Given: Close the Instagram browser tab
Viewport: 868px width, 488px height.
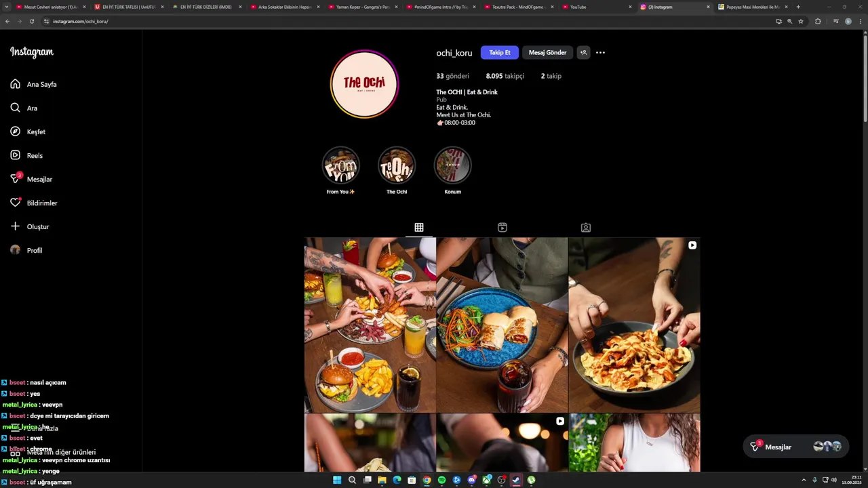Looking at the screenshot, I should pyautogui.click(x=708, y=7).
